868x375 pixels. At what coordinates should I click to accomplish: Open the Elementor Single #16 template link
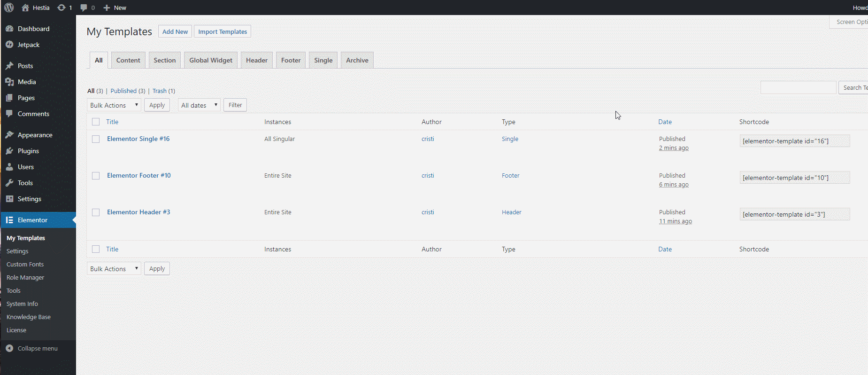click(x=138, y=139)
